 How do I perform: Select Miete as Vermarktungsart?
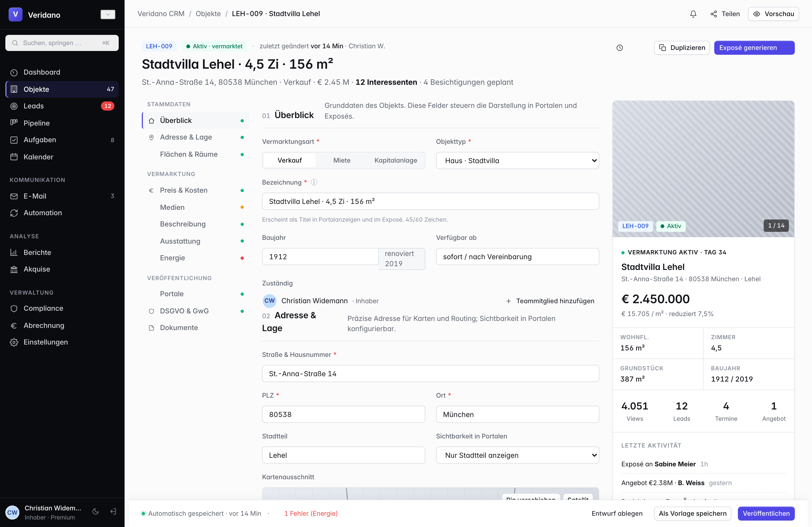click(x=342, y=160)
